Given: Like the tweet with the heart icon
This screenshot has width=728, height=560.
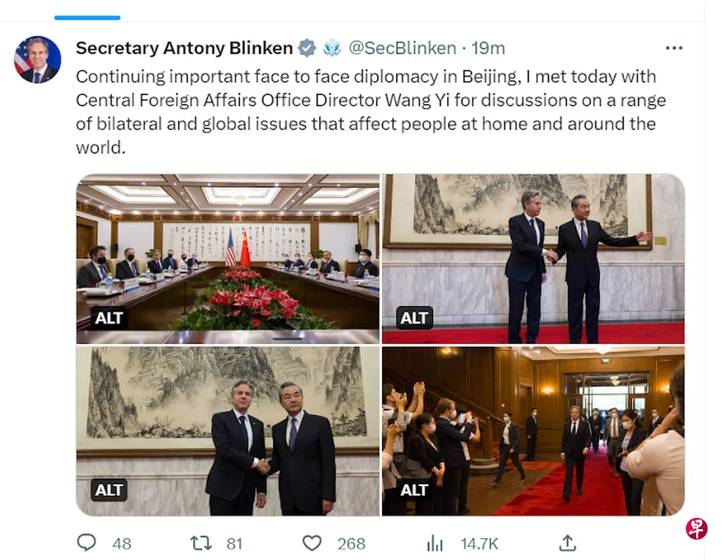Looking at the screenshot, I should click(x=312, y=543).
